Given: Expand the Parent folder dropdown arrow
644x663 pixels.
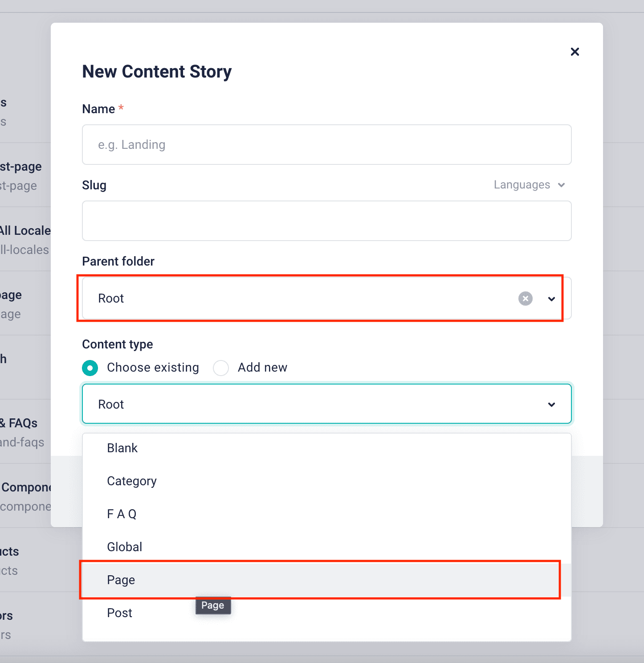Looking at the screenshot, I should (551, 299).
